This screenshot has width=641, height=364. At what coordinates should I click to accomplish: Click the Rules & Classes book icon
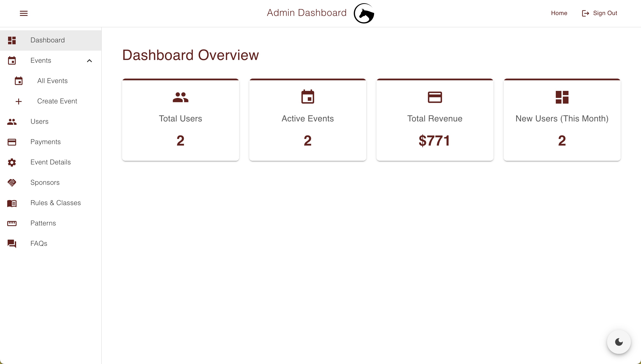pyautogui.click(x=12, y=203)
